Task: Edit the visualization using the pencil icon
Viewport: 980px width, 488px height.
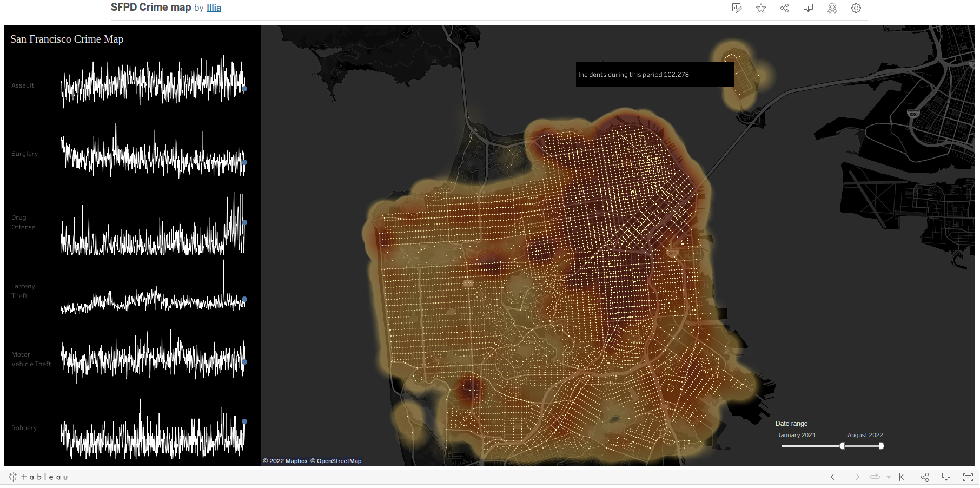Action: (x=737, y=8)
